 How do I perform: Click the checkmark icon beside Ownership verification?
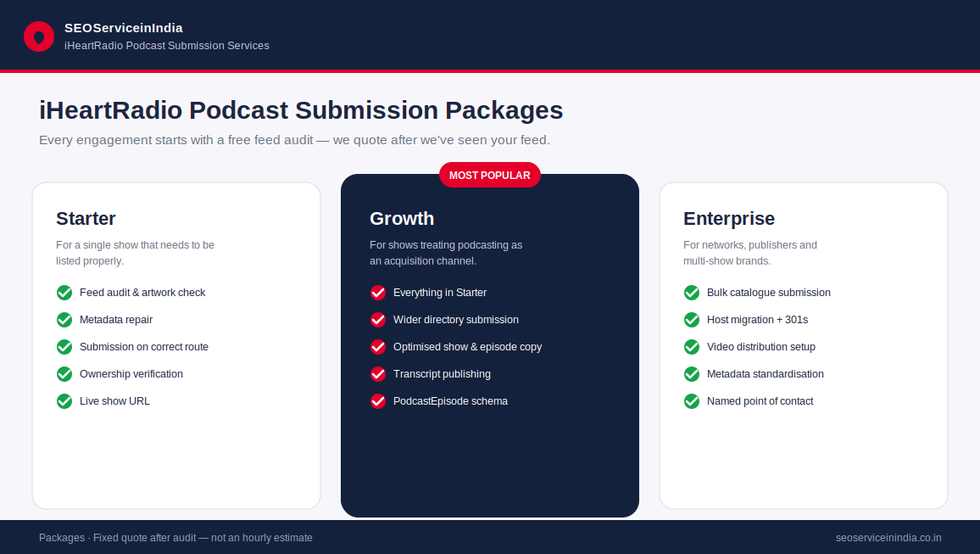click(x=64, y=374)
